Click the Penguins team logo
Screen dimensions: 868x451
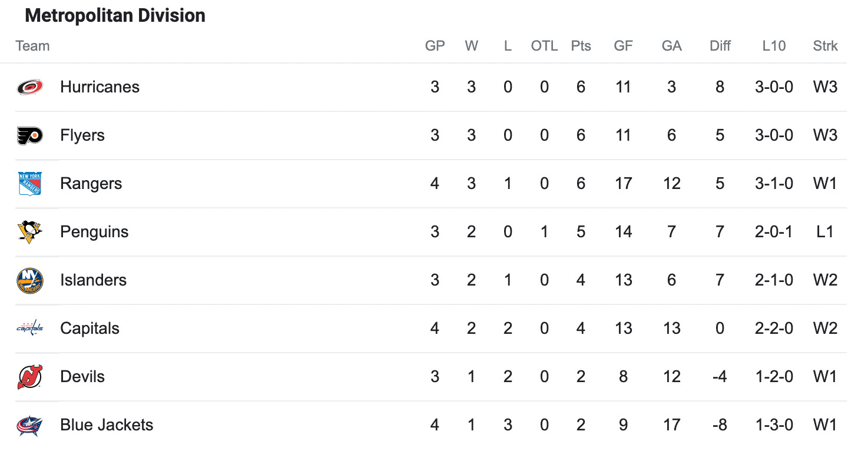coord(30,232)
